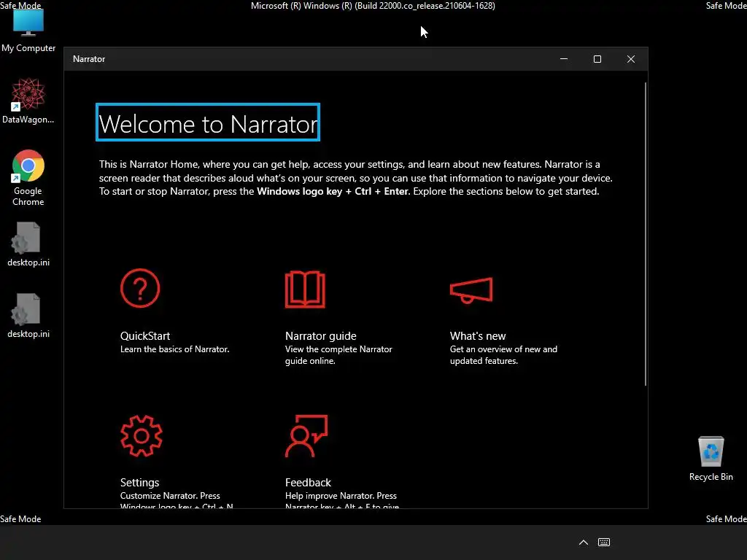747x560 pixels.
Task: Click the Feedback title link
Action: 308,483
